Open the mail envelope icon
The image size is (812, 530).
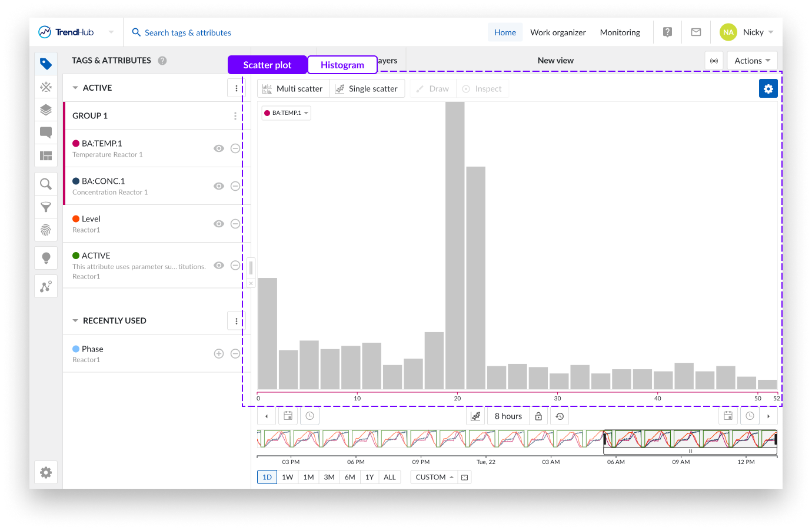695,32
